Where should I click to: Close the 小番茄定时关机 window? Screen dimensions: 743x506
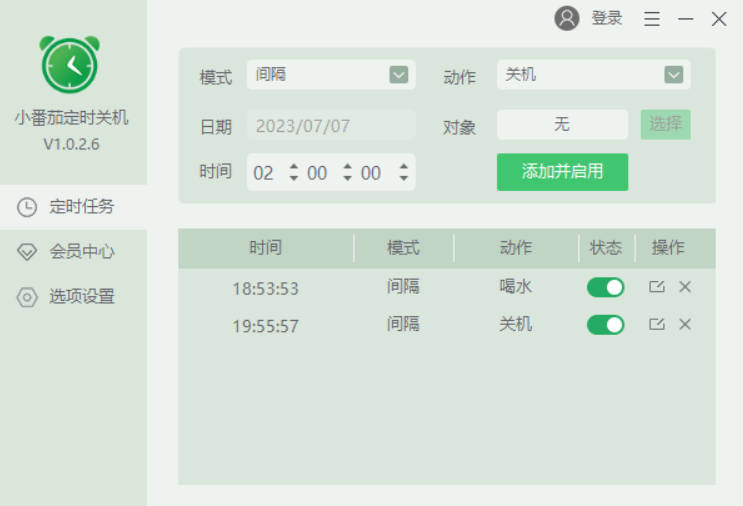(719, 19)
